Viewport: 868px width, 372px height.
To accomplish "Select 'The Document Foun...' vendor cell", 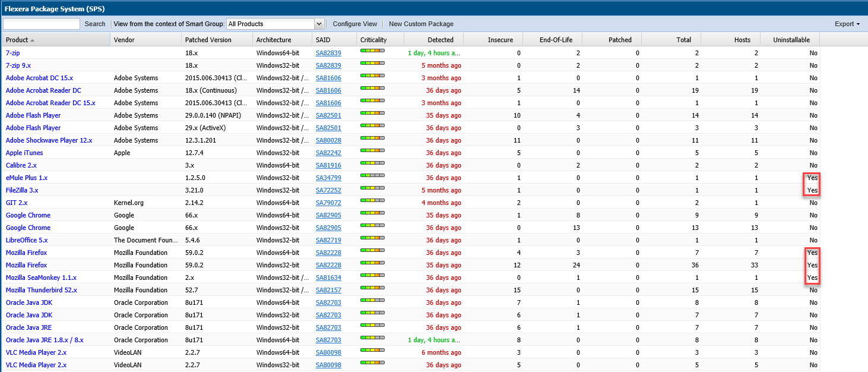I will click(x=145, y=240).
